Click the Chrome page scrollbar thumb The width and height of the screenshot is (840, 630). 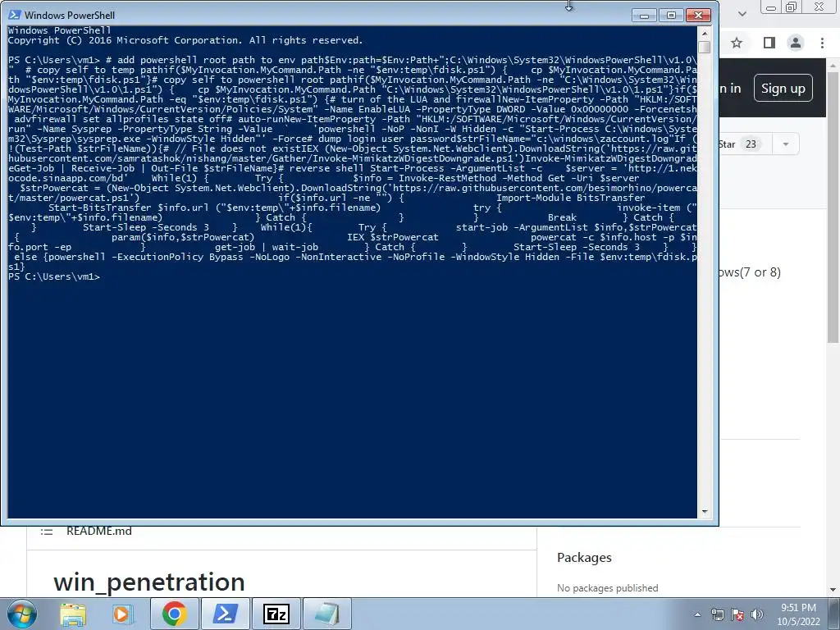coord(833,206)
